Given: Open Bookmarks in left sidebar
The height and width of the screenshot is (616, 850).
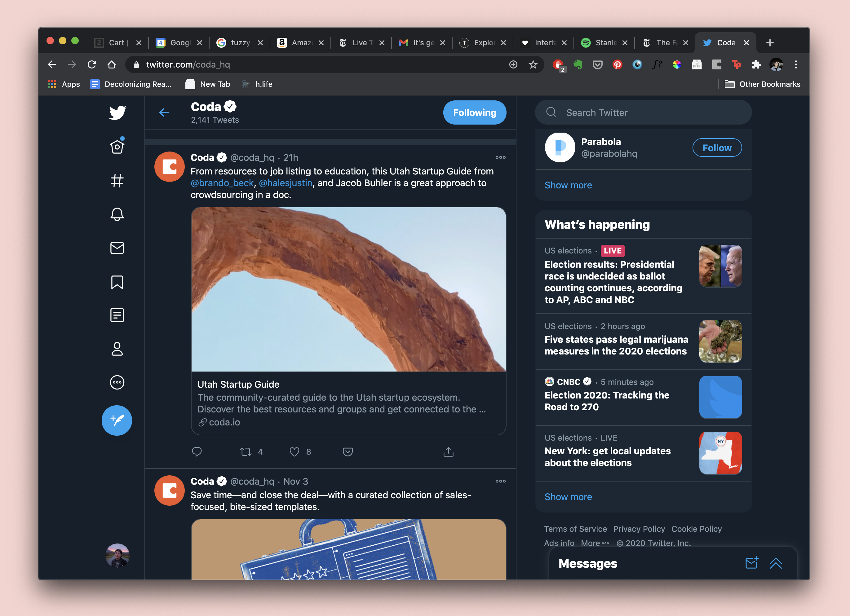Looking at the screenshot, I should click(117, 282).
